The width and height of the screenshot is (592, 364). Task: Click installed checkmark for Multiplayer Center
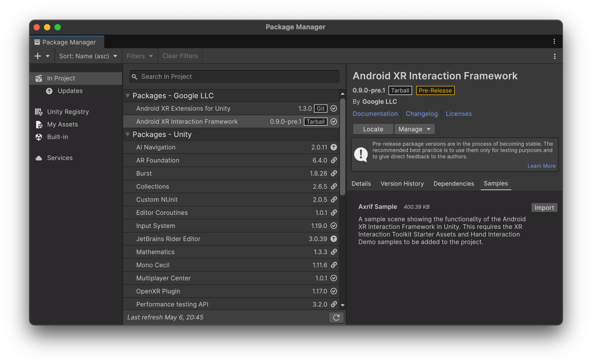(x=334, y=278)
